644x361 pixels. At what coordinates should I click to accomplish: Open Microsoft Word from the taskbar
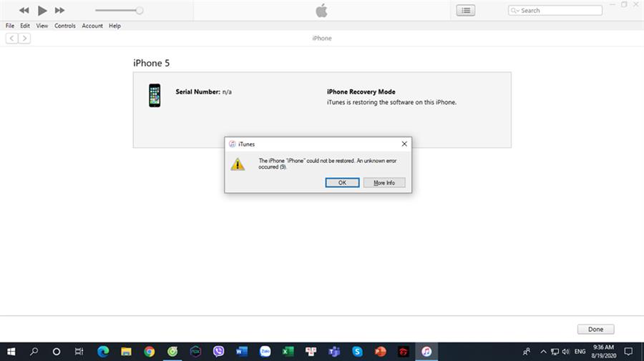click(x=242, y=352)
